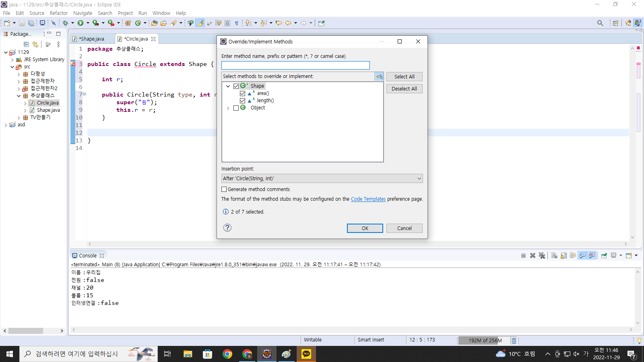Open File Explorer from the taskbar
The height and width of the screenshot is (362, 644).
[188, 354]
